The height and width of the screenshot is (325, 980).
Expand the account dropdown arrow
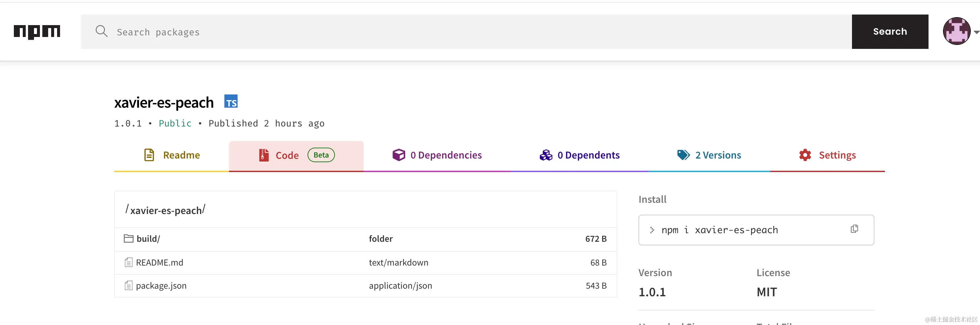click(x=976, y=32)
